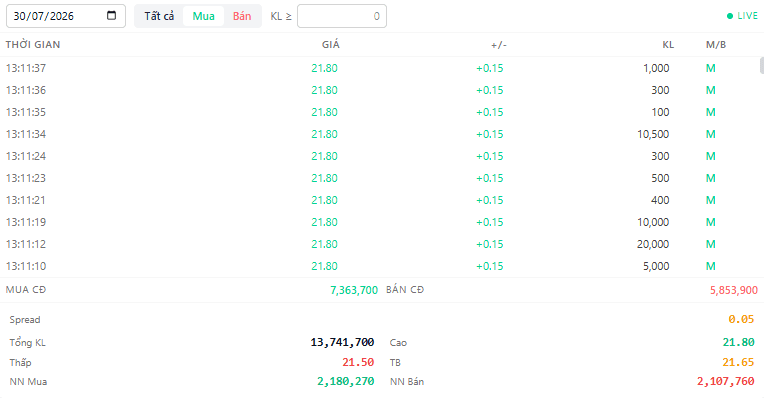Image resolution: width=764 pixels, height=398 pixels.
Task: Click the 'Tổng KL' value 13,741,700
Action: (x=342, y=342)
